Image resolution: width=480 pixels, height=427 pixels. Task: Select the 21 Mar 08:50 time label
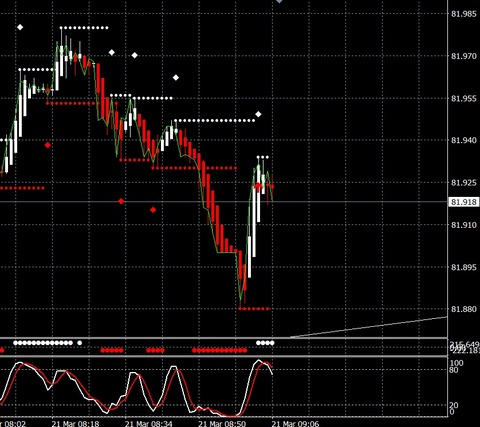[x=222, y=424]
